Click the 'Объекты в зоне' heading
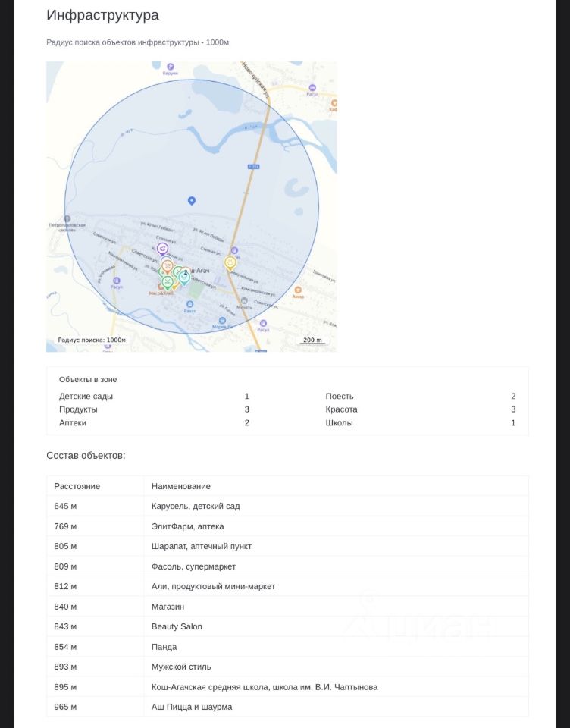570x728 pixels. click(88, 379)
